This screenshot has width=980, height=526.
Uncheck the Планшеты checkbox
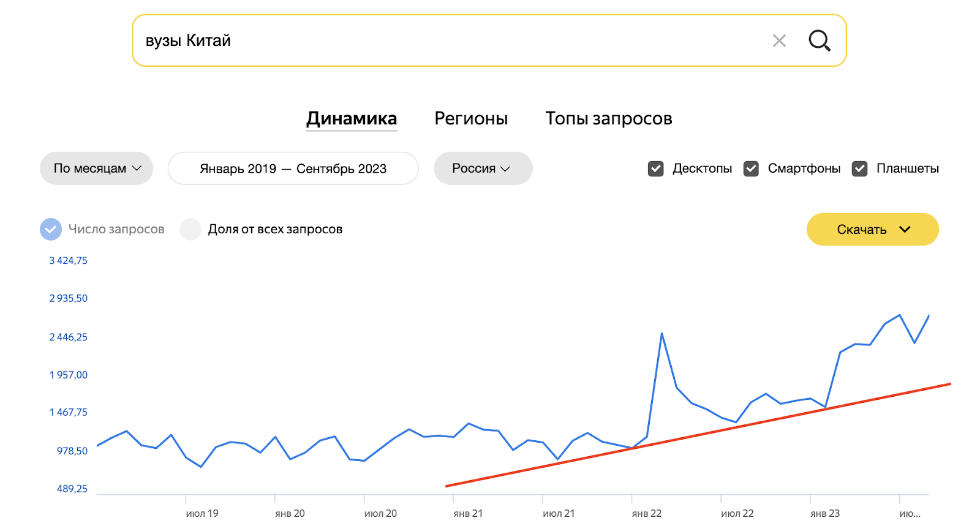860,168
